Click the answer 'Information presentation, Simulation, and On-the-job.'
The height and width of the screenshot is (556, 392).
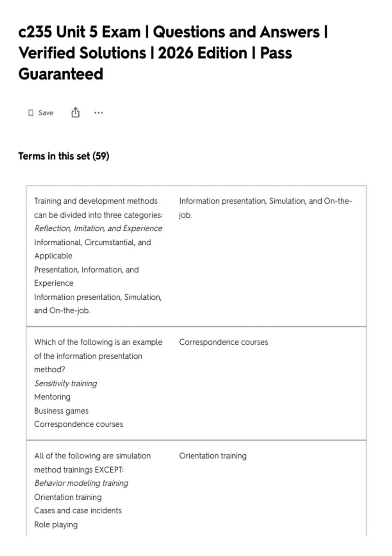click(x=265, y=208)
